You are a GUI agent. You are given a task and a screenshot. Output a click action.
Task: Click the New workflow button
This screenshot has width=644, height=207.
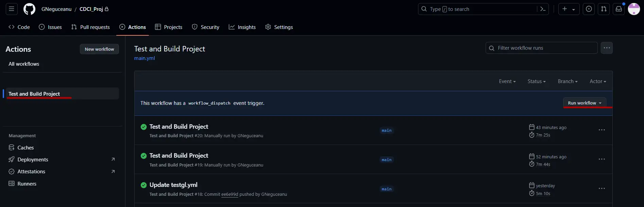(x=99, y=49)
